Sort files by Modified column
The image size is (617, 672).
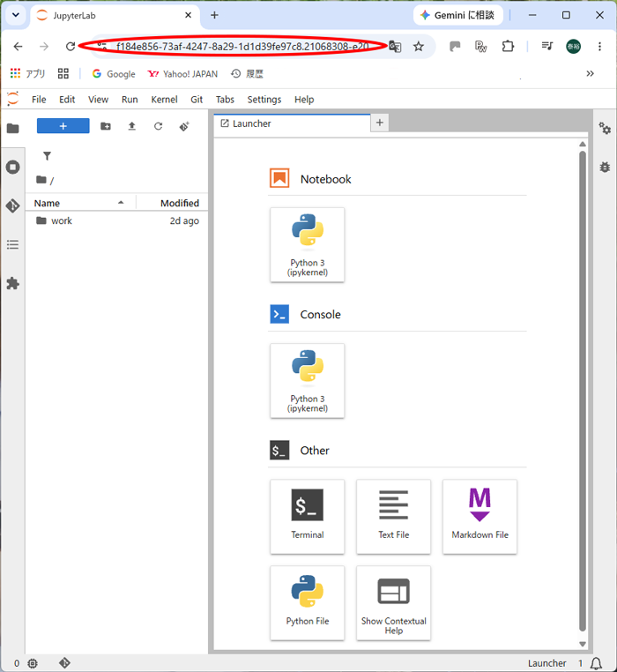tap(180, 203)
